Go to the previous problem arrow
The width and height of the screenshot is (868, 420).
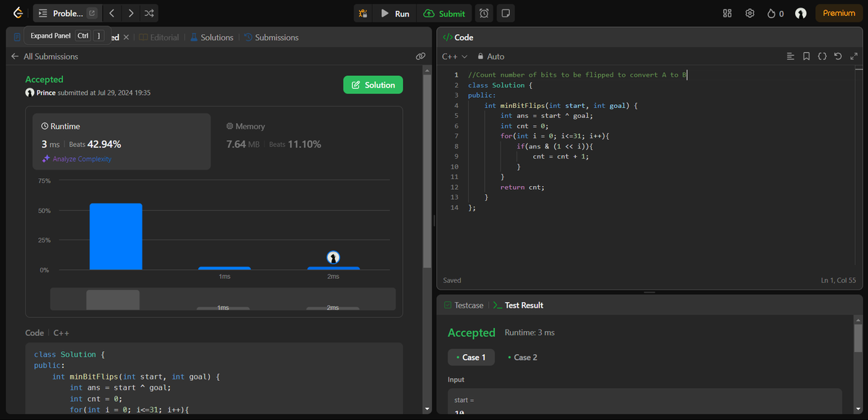[x=112, y=13]
